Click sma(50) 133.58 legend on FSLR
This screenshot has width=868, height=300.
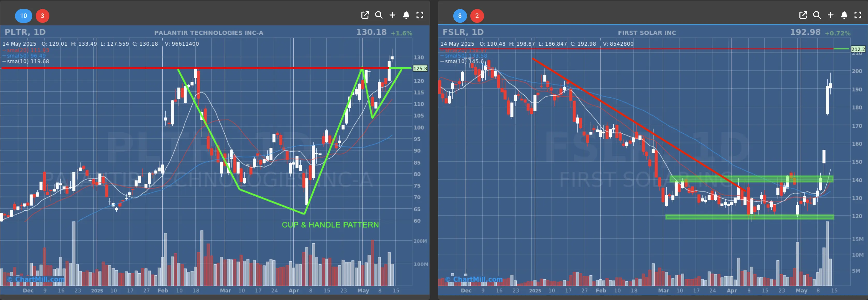pos(464,56)
